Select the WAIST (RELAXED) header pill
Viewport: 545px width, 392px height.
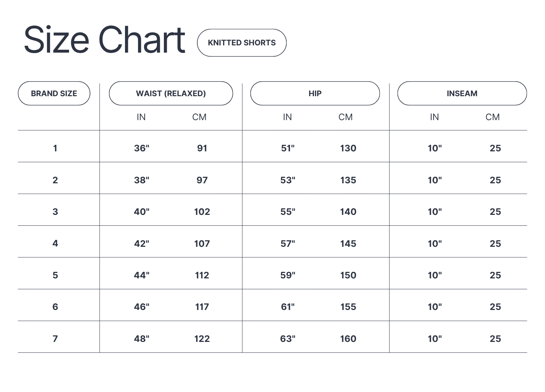pos(171,94)
